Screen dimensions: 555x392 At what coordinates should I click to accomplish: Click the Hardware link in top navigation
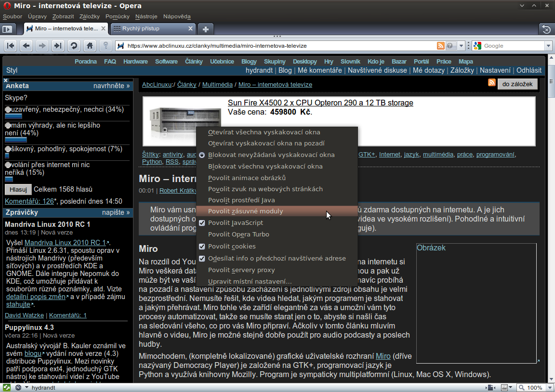coord(135,62)
